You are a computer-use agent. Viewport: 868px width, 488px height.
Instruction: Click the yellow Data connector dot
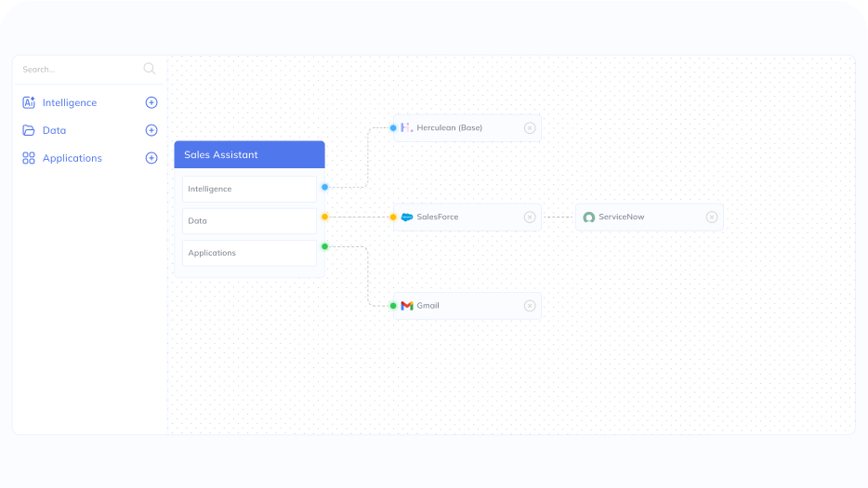(324, 217)
